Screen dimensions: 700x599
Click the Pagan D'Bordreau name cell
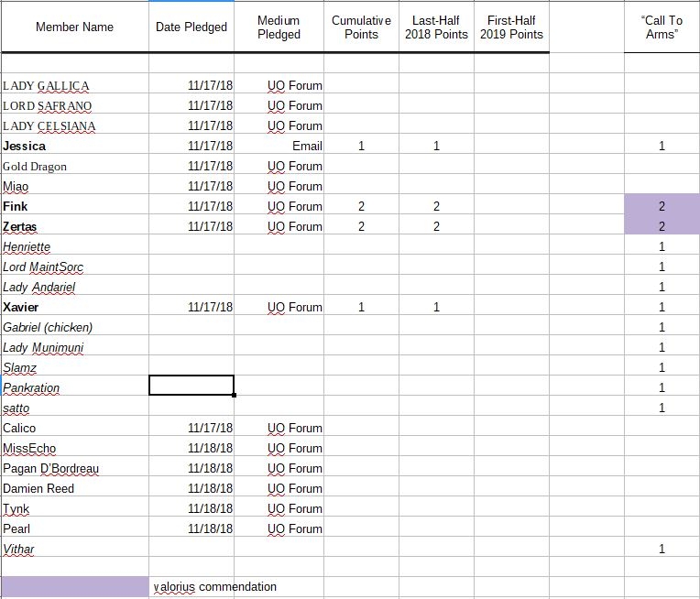click(74, 466)
